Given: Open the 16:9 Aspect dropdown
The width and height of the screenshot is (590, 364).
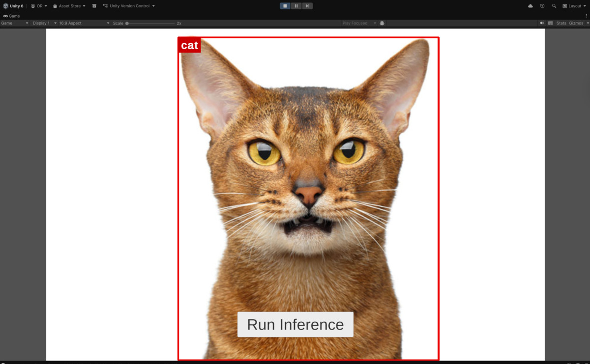Looking at the screenshot, I should coord(84,23).
